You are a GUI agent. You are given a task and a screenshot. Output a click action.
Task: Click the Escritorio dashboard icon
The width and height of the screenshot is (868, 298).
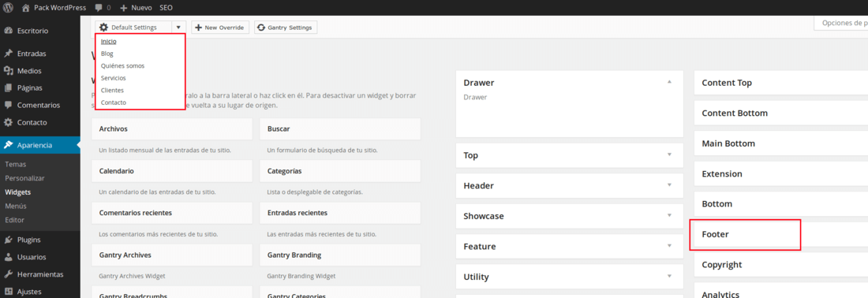click(9, 31)
